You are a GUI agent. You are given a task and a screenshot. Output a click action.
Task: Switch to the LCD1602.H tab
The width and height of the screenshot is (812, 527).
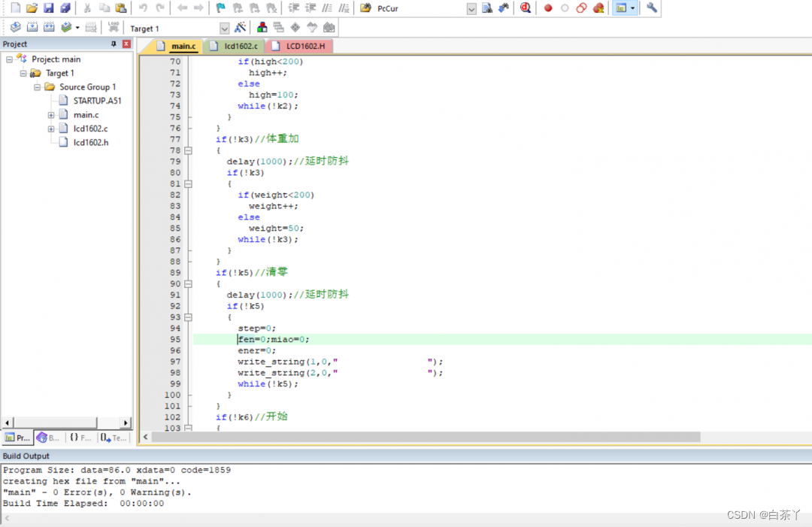click(304, 47)
